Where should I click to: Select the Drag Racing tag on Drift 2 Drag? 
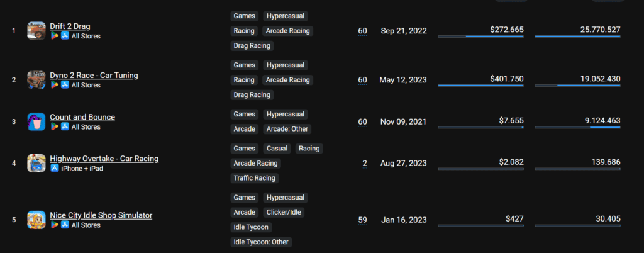pyautogui.click(x=252, y=45)
